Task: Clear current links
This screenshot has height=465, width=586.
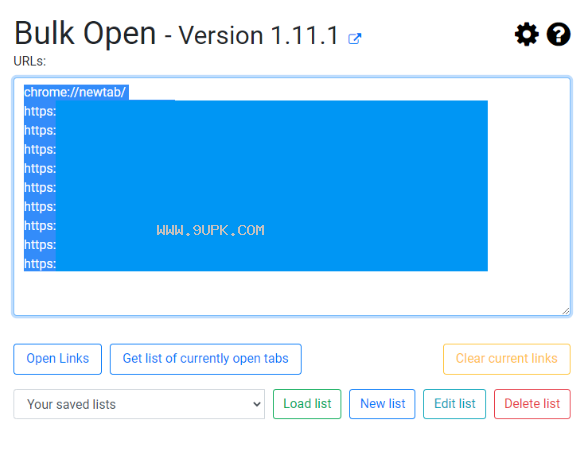Action: point(506,359)
